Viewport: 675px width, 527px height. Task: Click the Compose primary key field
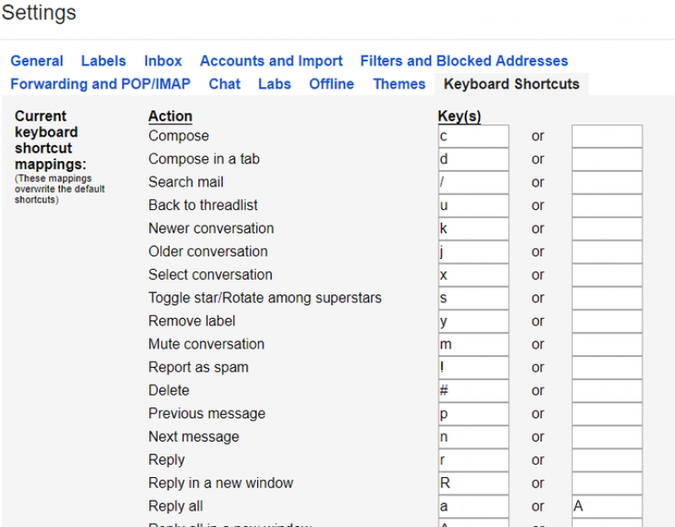pyautogui.click(x=473, y=136)
